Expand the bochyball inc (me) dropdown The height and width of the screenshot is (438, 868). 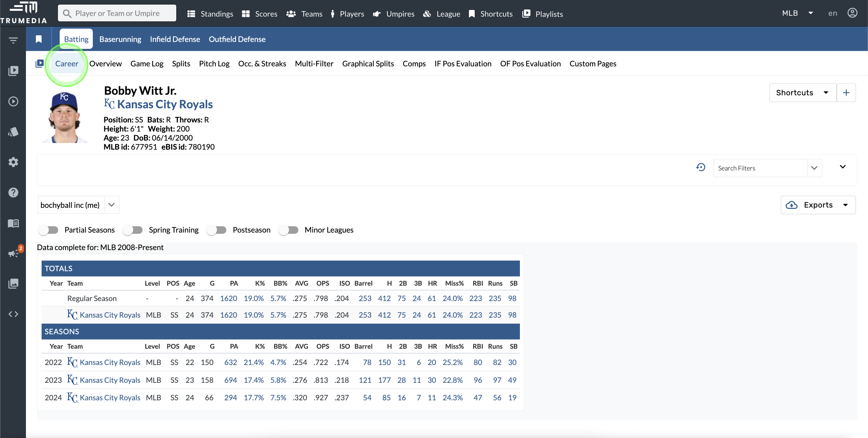tap(112, 205)
